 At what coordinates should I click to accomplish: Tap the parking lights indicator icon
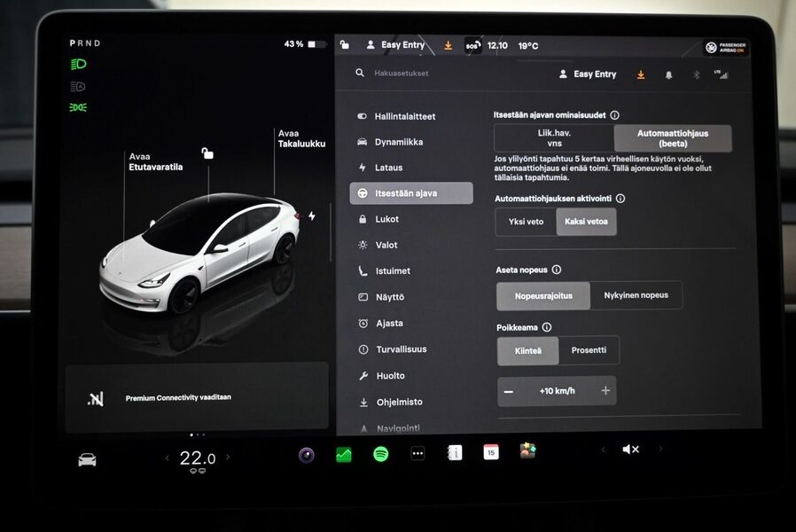coord(78,107)
